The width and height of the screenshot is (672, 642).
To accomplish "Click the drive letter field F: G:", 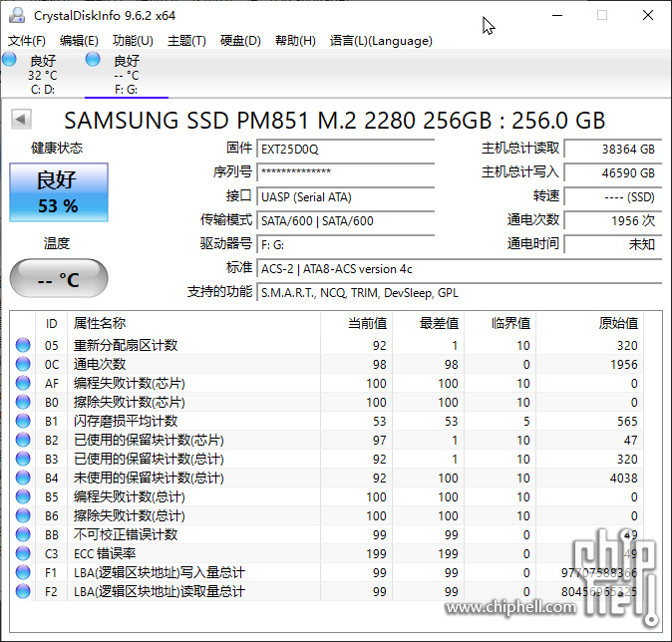I will click(x=345, y=244).
